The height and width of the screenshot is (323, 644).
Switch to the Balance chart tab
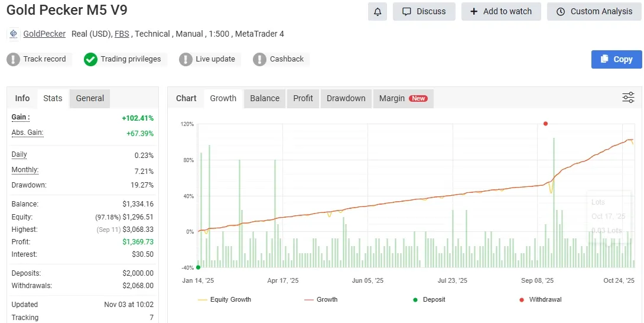[265, 98]
